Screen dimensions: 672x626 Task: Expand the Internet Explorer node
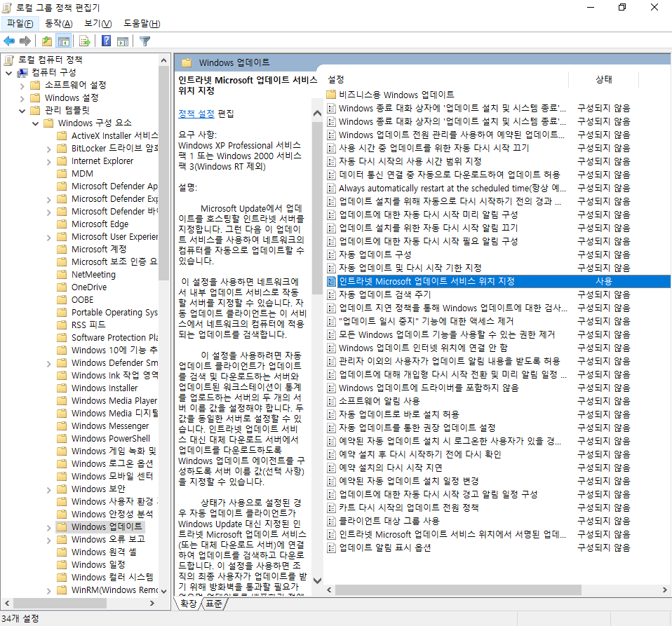49,162
